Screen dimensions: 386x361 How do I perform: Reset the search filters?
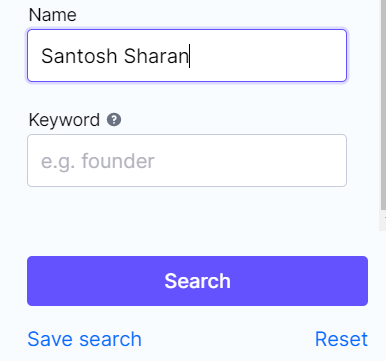[x=341, y=339]
